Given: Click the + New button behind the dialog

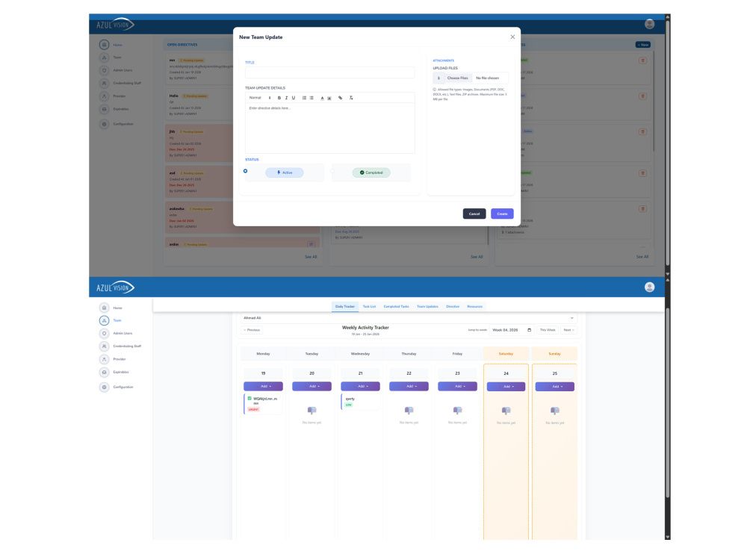Looking at the screenshot, I should point(643,45).
